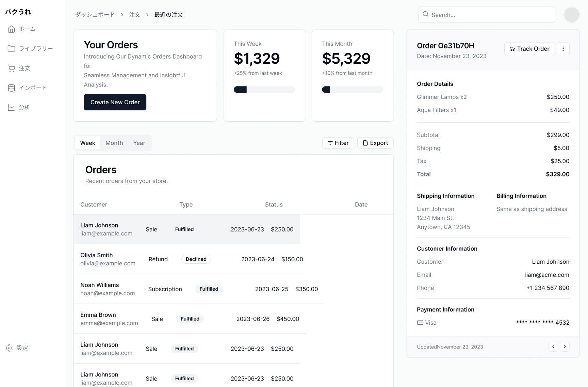This screenshot has width=588, height=387.
Task: Open Analytics chart icon in sidebar
Action: [x=11, y=108]
